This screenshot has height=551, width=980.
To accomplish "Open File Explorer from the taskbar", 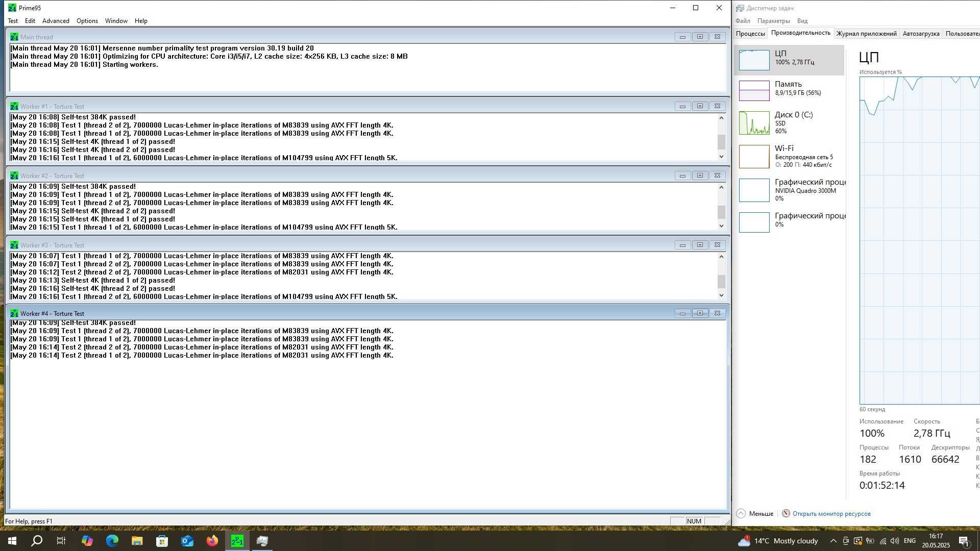I will pyautogui.click(x=137, y=541).
